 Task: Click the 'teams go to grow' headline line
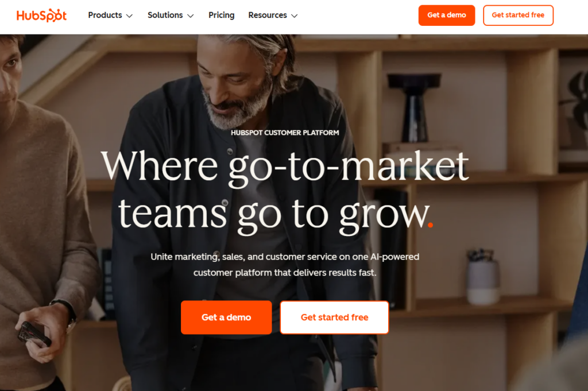[x=274, y=215]
